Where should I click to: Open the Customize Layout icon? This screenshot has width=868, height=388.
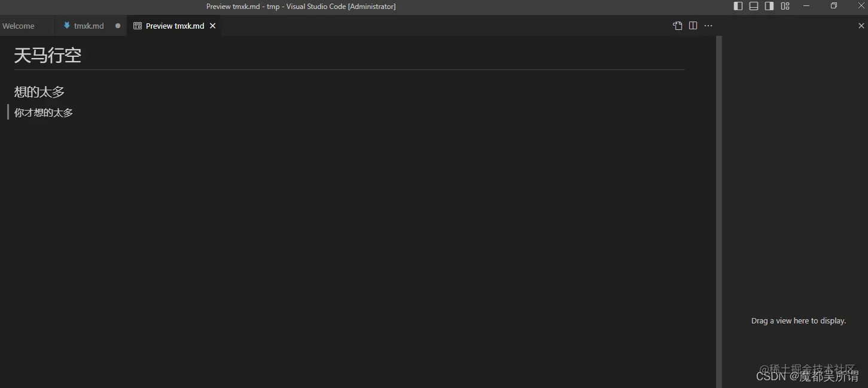pyautogui.click(x=785, y=6)
